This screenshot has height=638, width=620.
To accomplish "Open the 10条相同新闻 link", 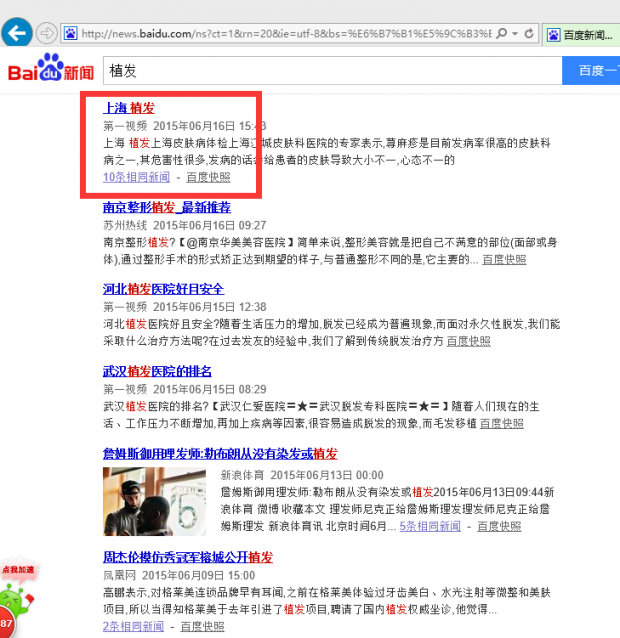I will (x=136, y=177).
